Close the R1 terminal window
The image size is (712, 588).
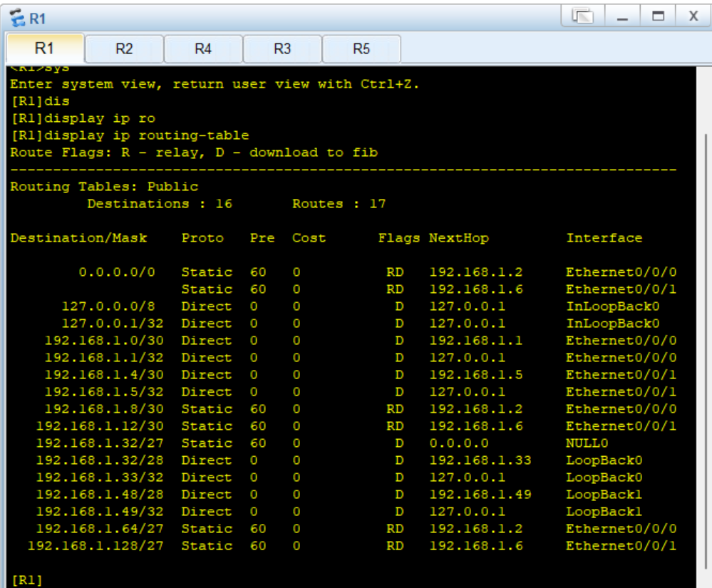pos(693,16)
